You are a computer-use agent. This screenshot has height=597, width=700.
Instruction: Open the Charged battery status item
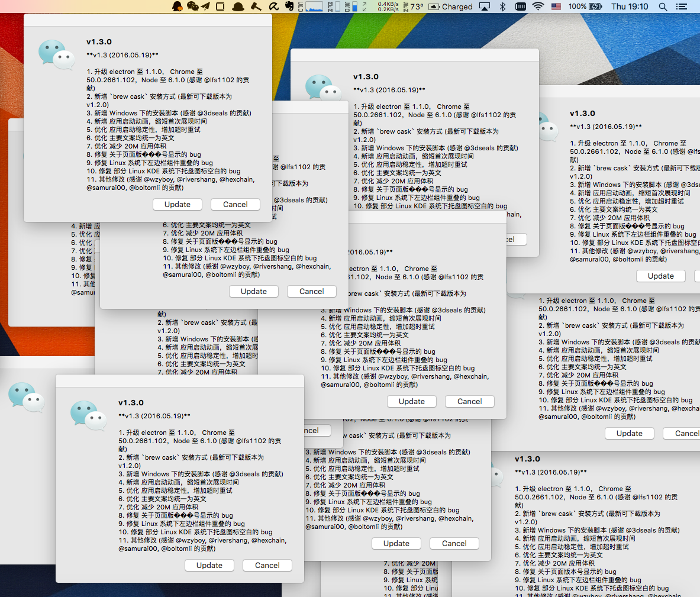[x=451, y=7]
